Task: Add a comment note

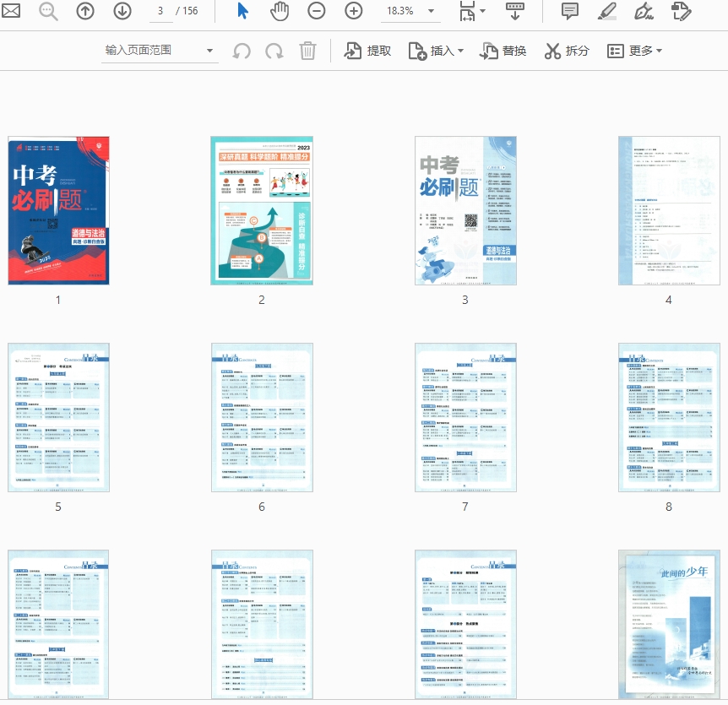Action: click(570, 11)
